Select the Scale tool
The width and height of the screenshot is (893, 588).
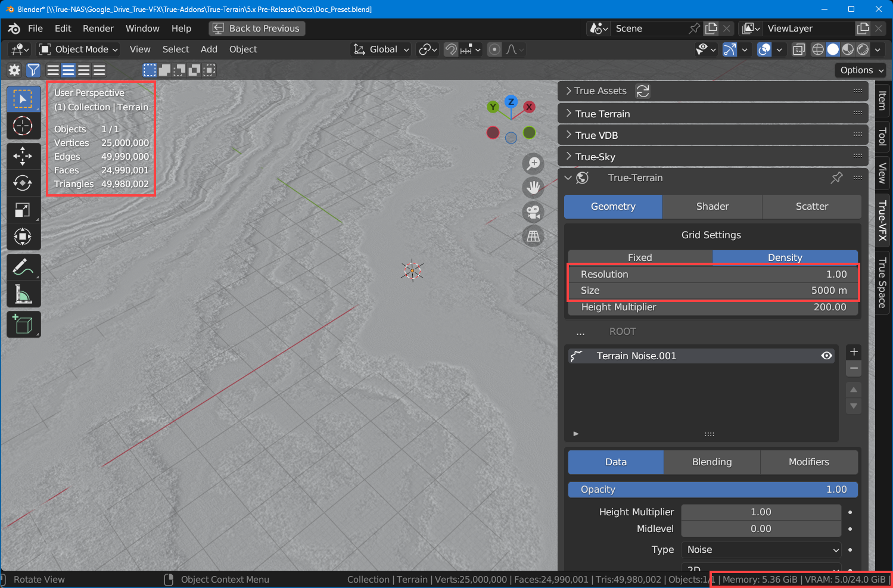[x=23, y=210]
